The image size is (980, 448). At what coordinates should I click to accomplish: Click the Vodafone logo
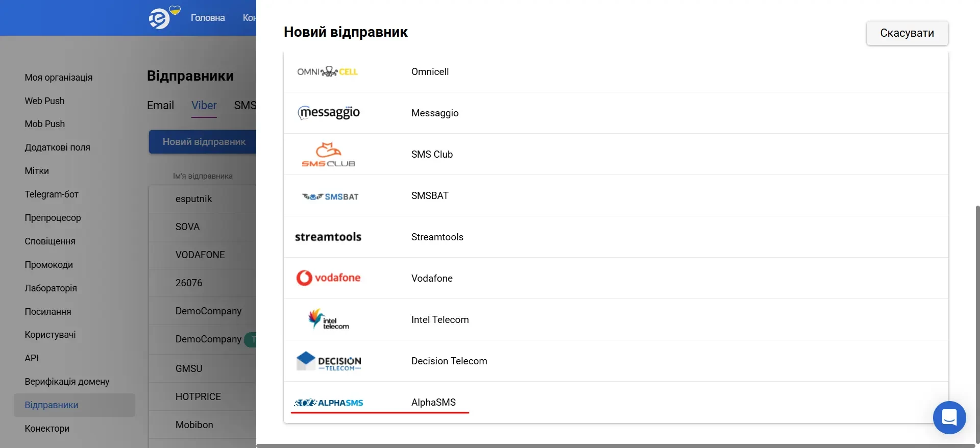328,278
